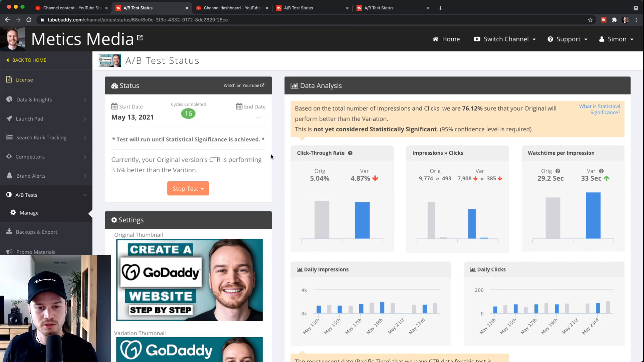Expand the Search Rank Tracking chevron

coord(85,138)
